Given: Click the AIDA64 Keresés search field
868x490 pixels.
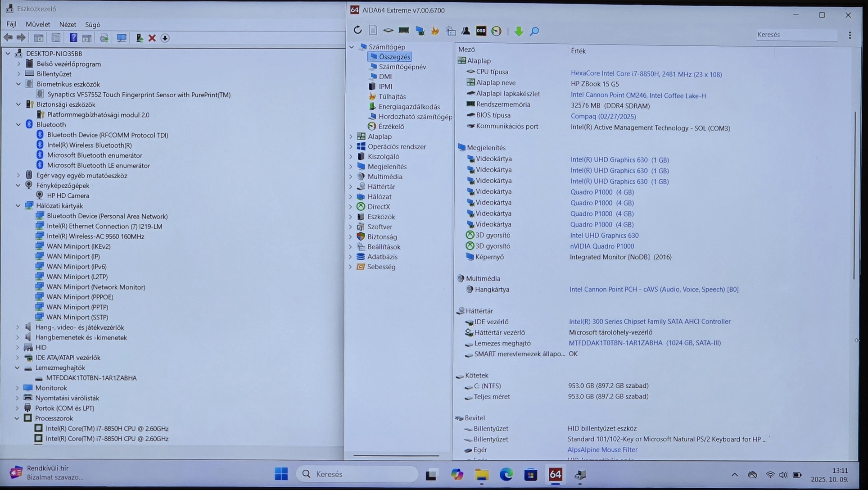Looking at the screenshot, I should point(796,35).
